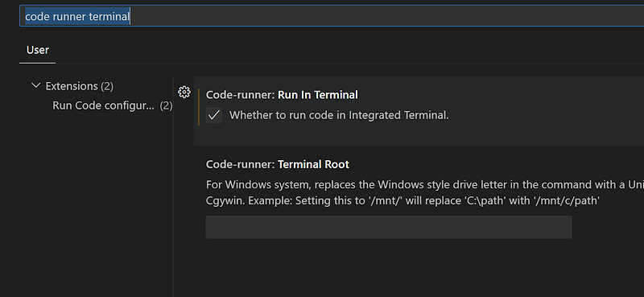Viewport: 644px width, 297px height.
Task: Select the Extensions (2) label
Action: coord(79,86)
